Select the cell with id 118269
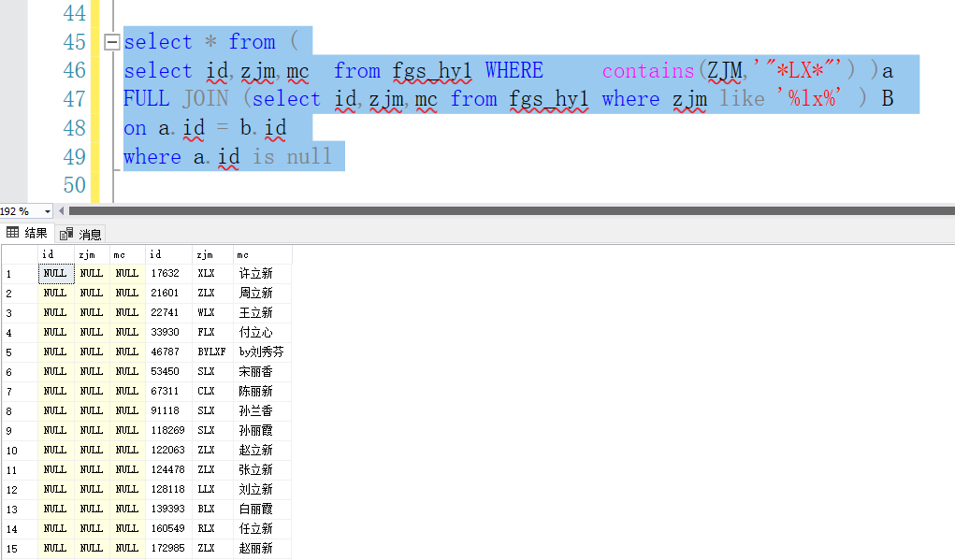This screenshot has height=560, width=955. 168,430
